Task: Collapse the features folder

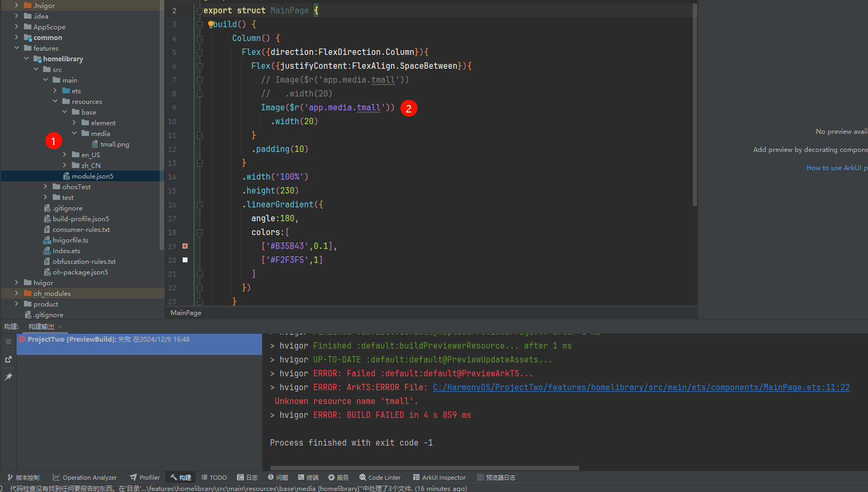Action: tap(17, 48)
